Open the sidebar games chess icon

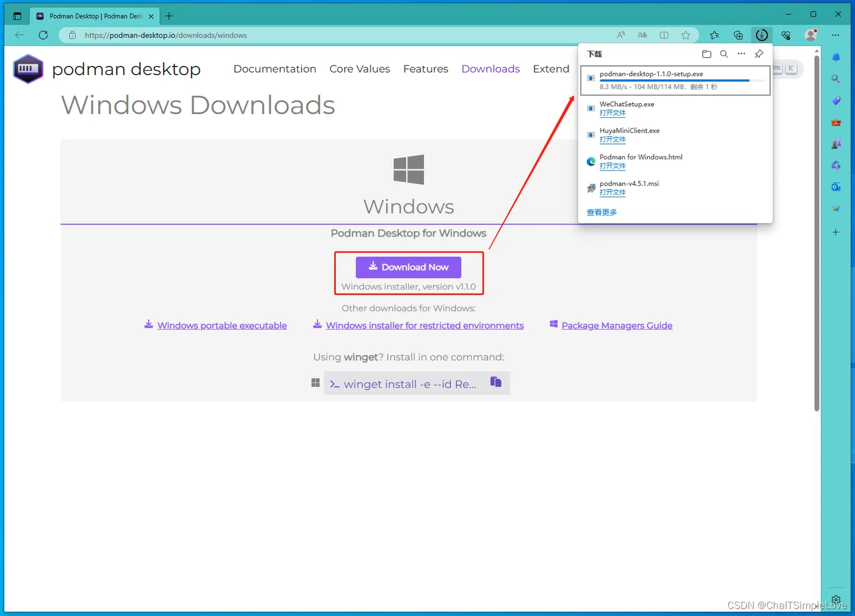click(836, 144)
